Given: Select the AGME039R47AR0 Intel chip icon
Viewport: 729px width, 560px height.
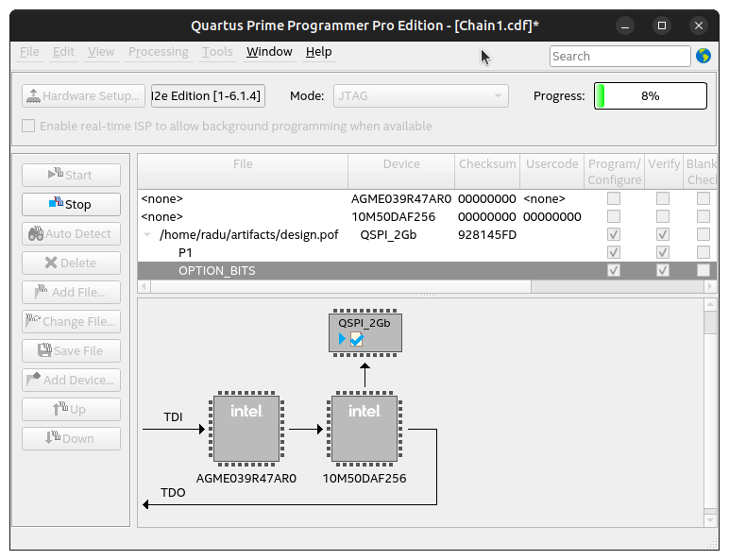Looking at the screenshot, I should pyautogui.click(x=246, y=429).
